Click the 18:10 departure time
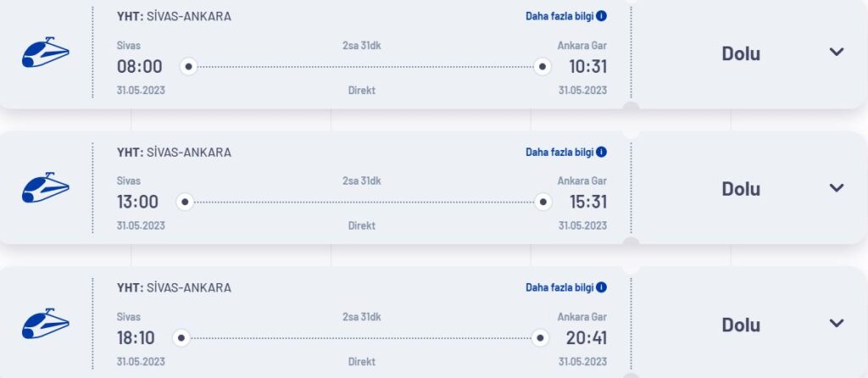The width and height of the screenshot is (868, 378). coord(136,338)
